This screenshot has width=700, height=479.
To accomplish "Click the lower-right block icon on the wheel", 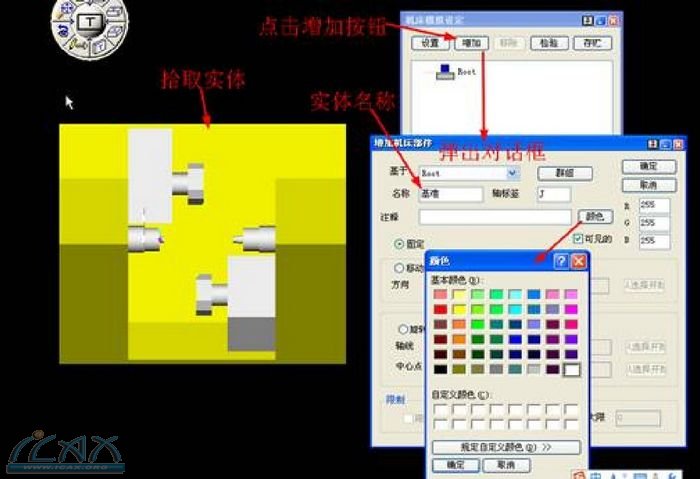I will [115, 33].
